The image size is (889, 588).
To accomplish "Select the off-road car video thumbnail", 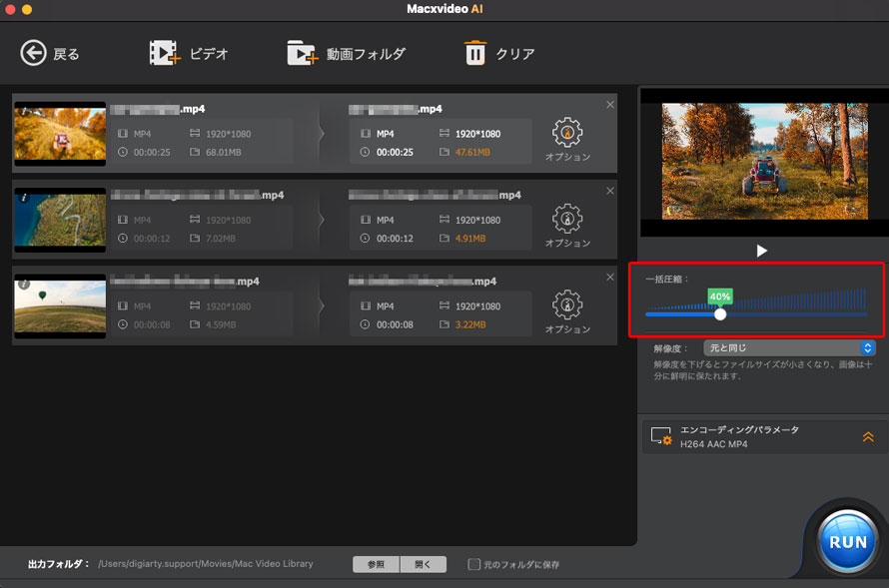I will pyautogui.click(x=60, y=134).
